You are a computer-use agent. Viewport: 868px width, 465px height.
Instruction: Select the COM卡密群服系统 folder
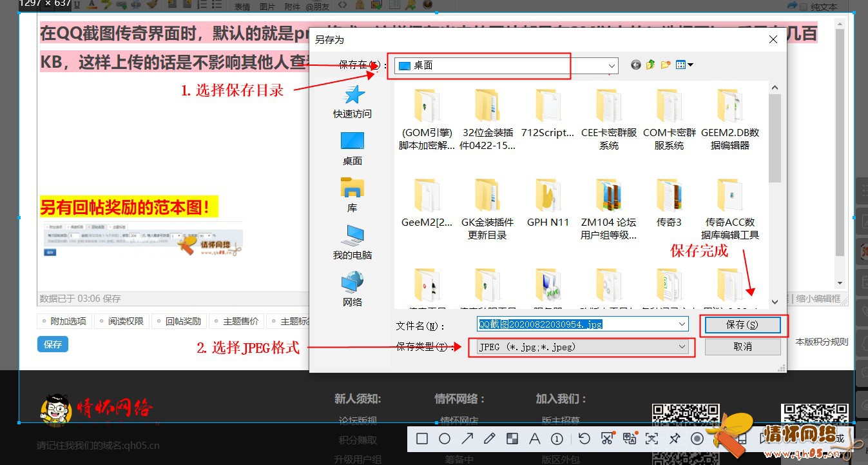click(x=670, y=120)
